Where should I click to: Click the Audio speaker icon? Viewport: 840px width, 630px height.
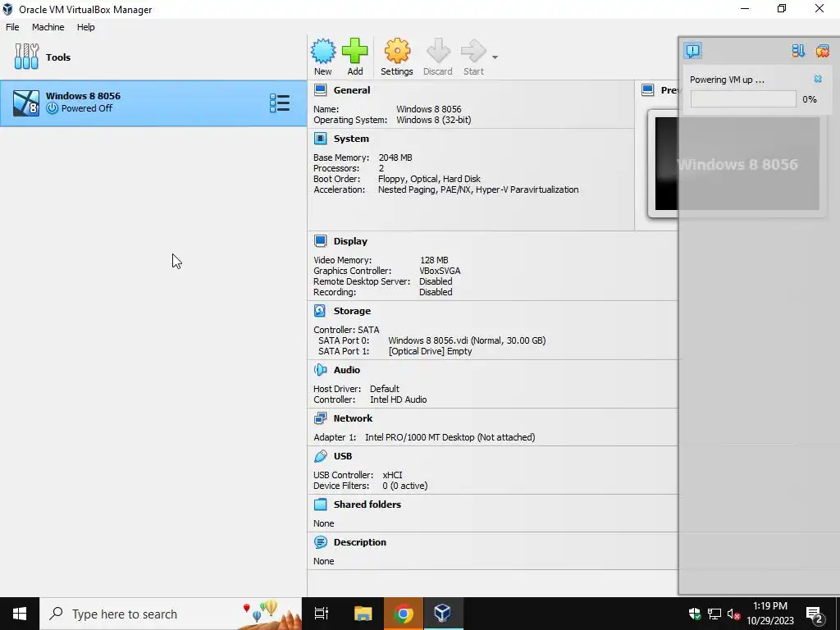click(x=321, y=370)
